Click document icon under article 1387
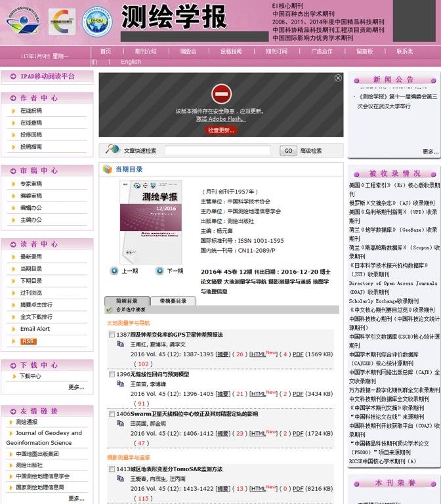The image size is (441, 504). 120,345
